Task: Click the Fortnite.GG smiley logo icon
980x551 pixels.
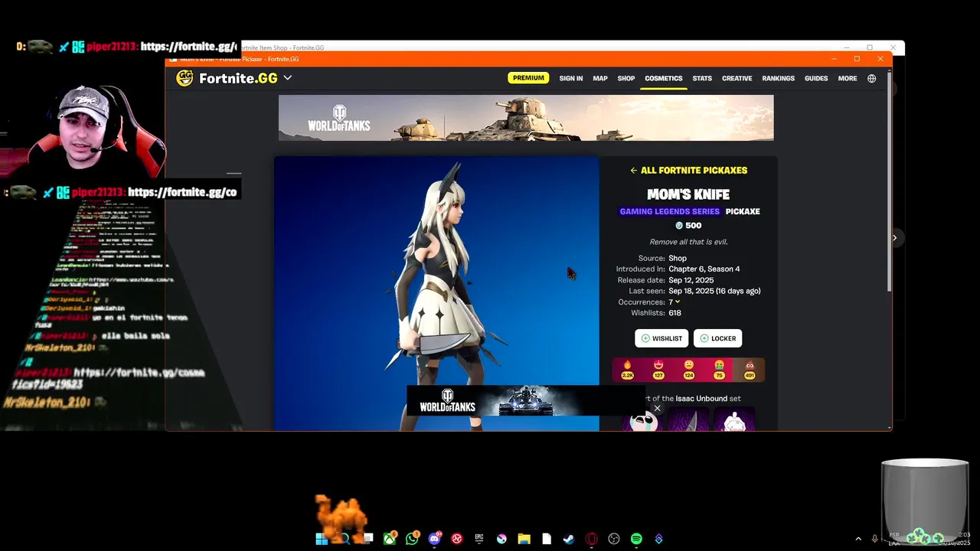Action: 185,78
